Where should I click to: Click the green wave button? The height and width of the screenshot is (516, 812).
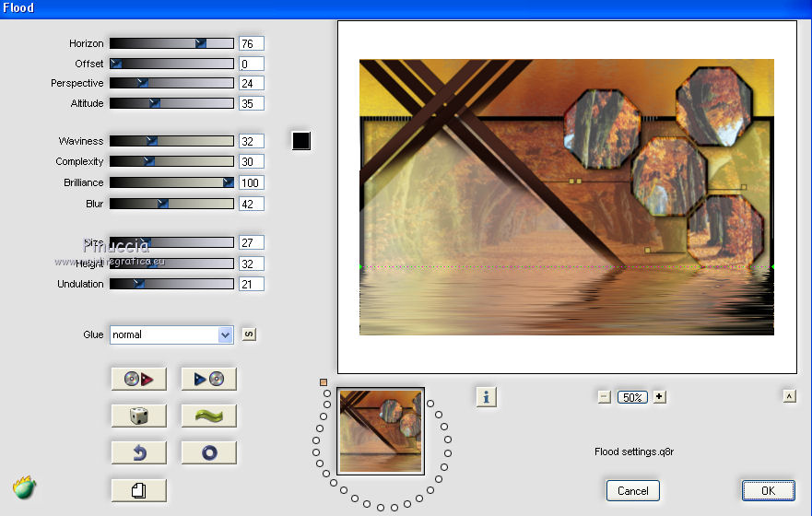point(208,416)
